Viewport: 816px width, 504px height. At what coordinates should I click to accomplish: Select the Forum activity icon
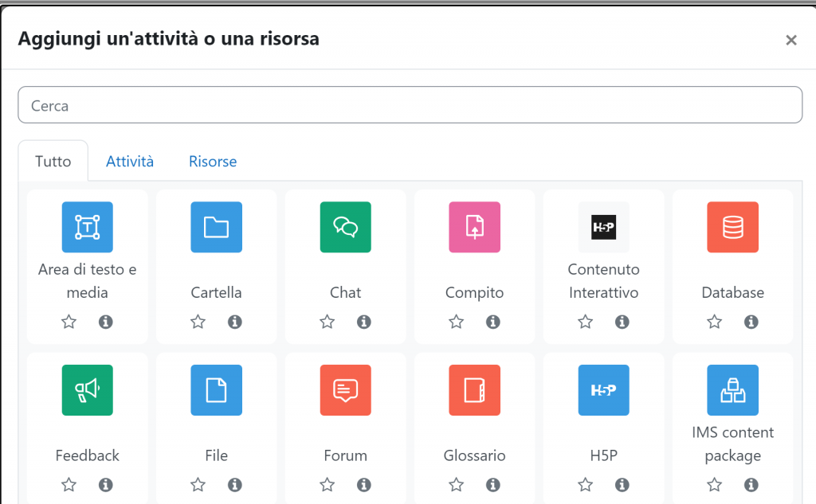346,390
